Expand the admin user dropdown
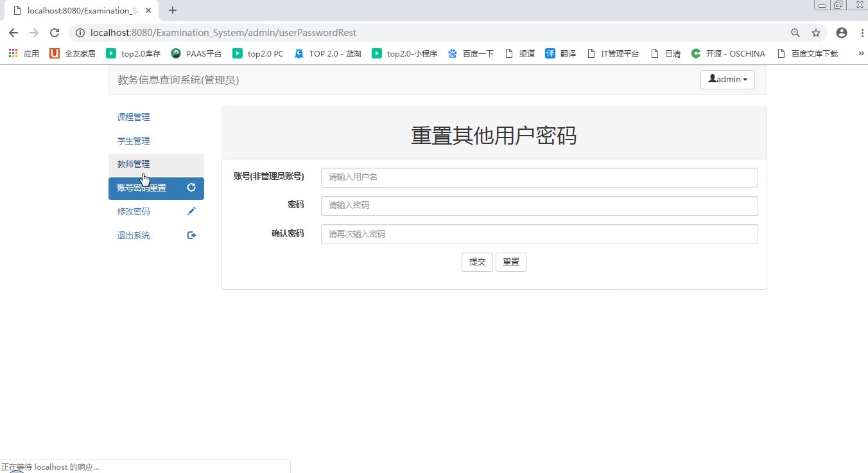Image resolution: width=868 pixels, height=473 pixels. click(x=727, y=80)
